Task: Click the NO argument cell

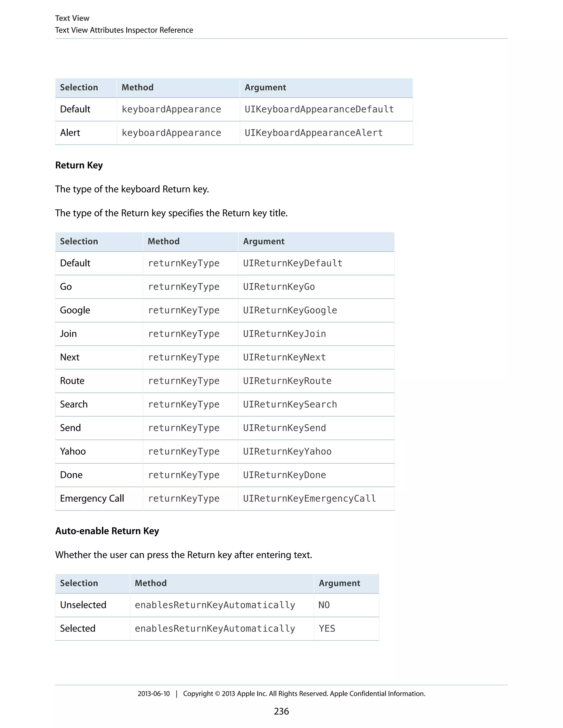Action: point(324,605)
